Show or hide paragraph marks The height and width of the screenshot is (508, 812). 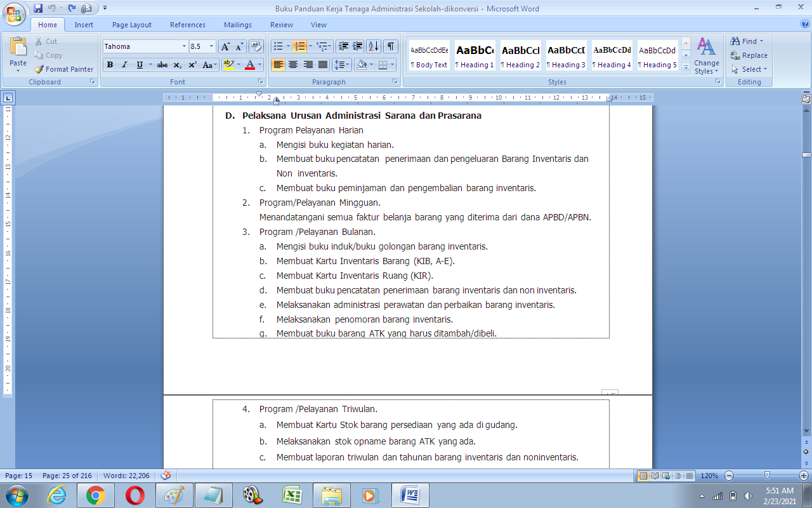[x=391, y=46]
